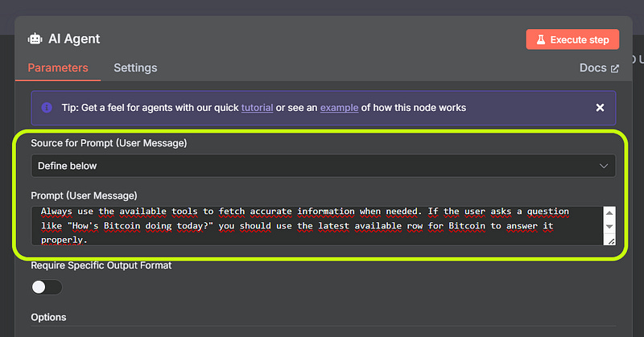Click the info icon in the tip banner
644x337 pixels.
(47, 108)
